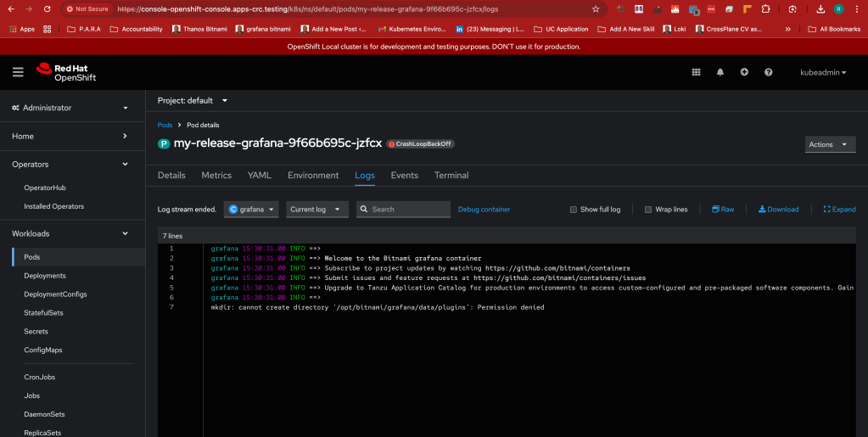The height and width of the screenshot is (437, 868).
Task: Open DeploymentConfigs in the sidebar
Action: coord(55,294)
